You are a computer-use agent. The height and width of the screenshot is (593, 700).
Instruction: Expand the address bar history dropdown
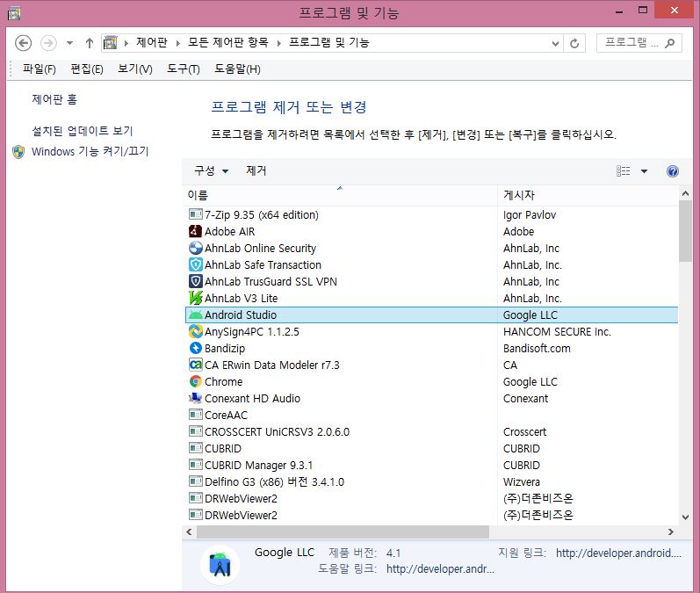click(x=555, y=43)
